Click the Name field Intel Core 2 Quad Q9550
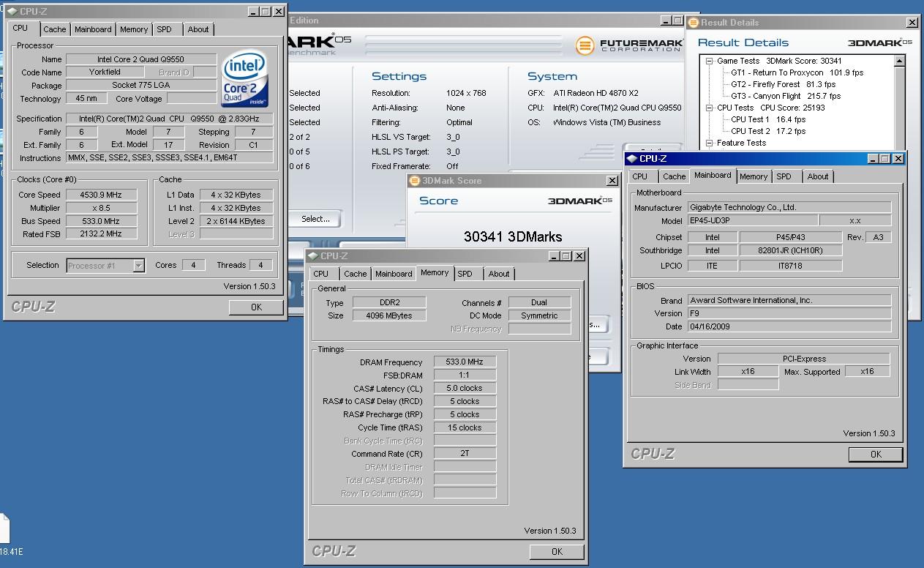Image resolution: width=924 pixels, height=568 pixels. (141, 59)
